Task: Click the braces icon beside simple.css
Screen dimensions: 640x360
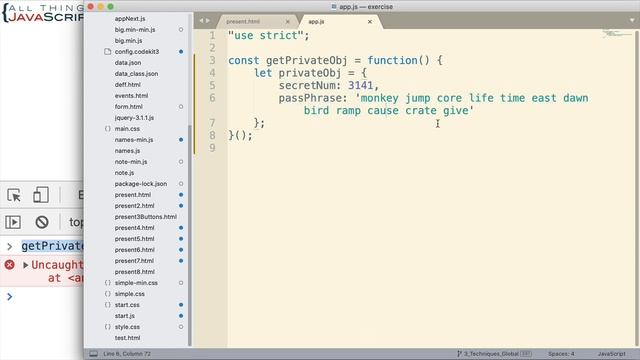Action: 107,294
